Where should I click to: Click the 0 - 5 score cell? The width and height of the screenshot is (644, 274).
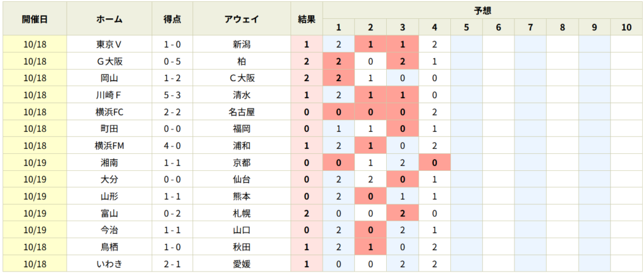(172, 62)
